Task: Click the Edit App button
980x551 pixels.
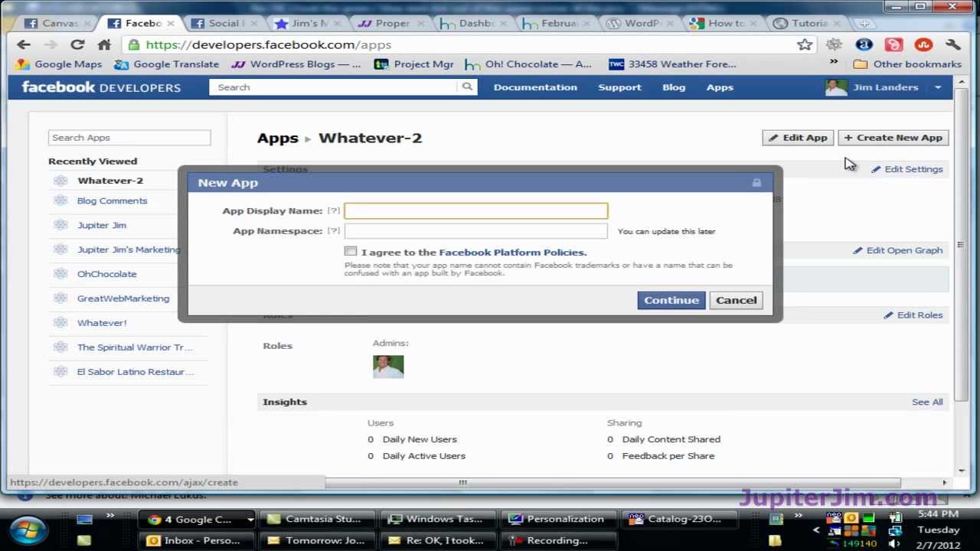Action: click(798, 138)
